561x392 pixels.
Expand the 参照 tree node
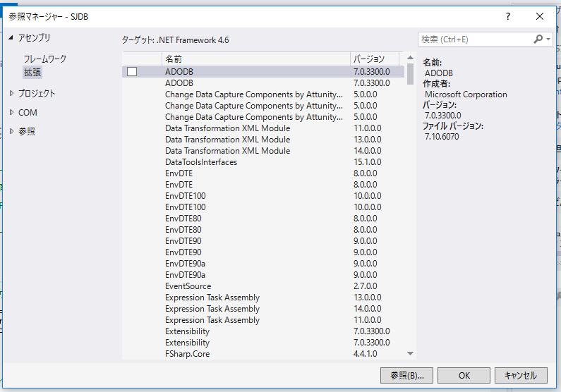pos(11,131)
